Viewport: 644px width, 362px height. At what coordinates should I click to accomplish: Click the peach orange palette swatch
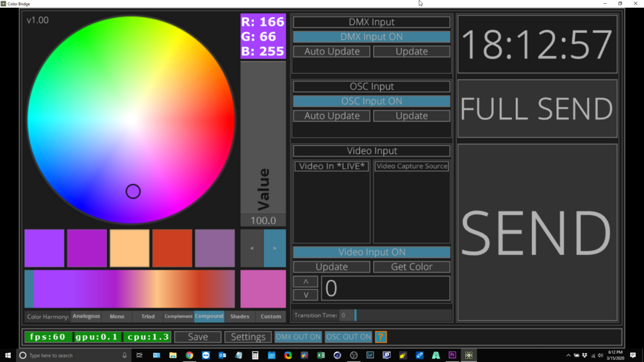point(130,248)
